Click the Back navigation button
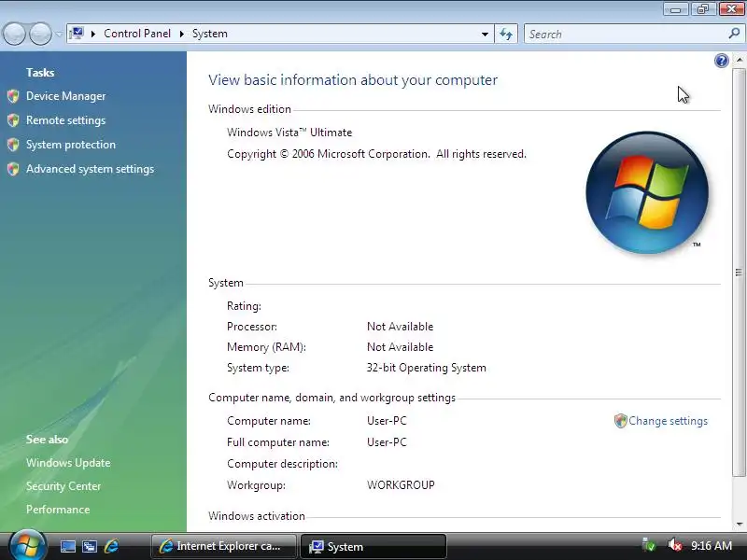Screen dimensions: 747x560 pos(14,35)
